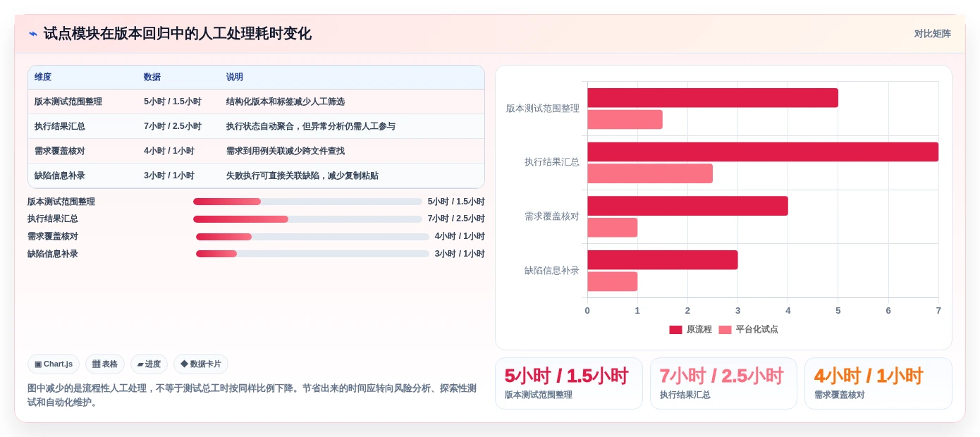The width and height of the screenshot is (980, 437).
Task: Select the 表格 tag chip
Action: 105,364
